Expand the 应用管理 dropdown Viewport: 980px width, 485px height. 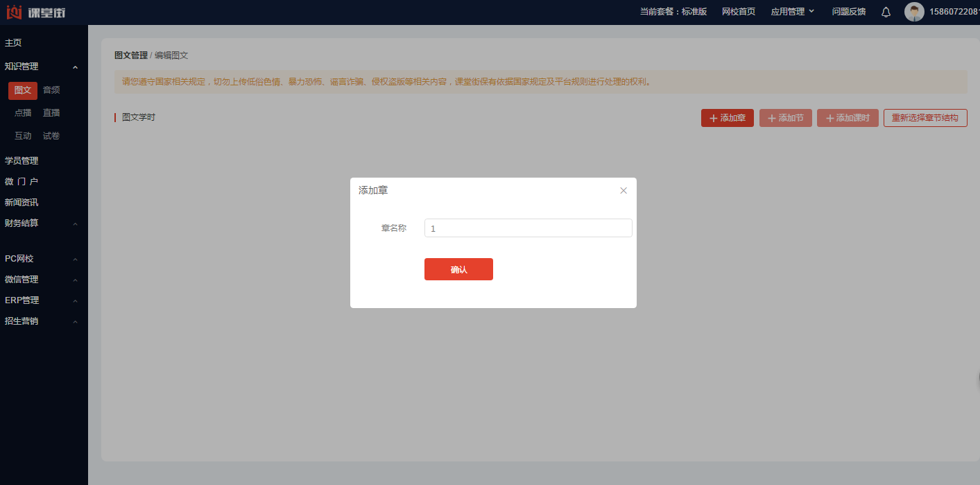[x=793, y=12]
